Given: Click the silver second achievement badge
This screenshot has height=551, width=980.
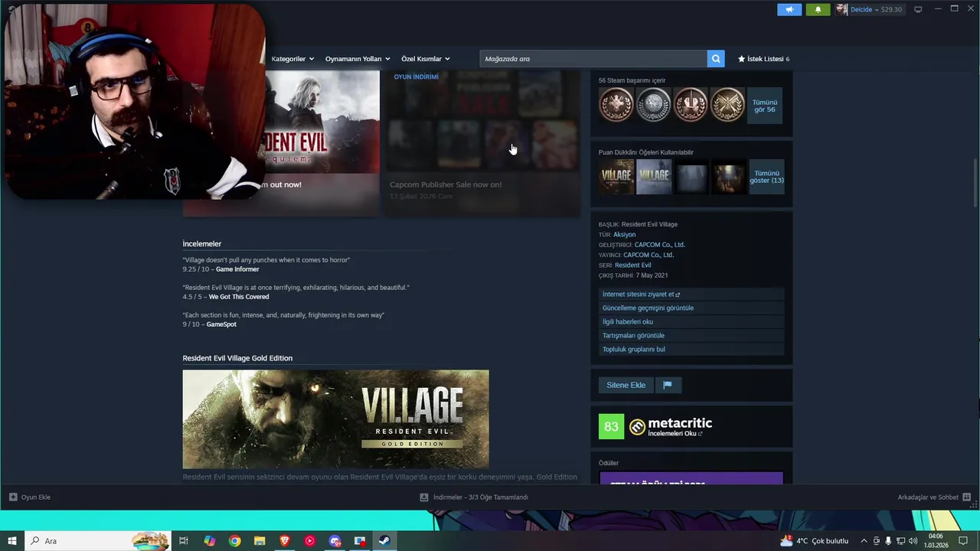Looking at the screenshot, I should pos(653,105).
